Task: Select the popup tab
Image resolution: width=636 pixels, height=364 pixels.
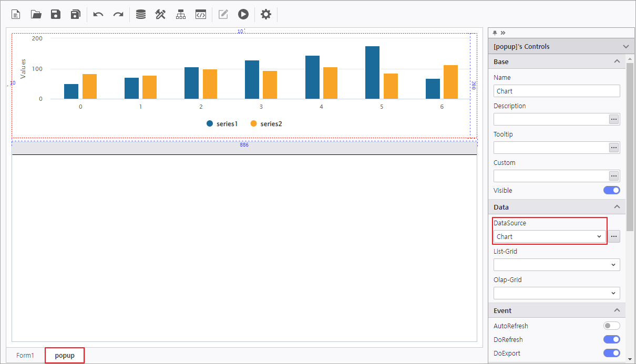Action: coord(65,356)
